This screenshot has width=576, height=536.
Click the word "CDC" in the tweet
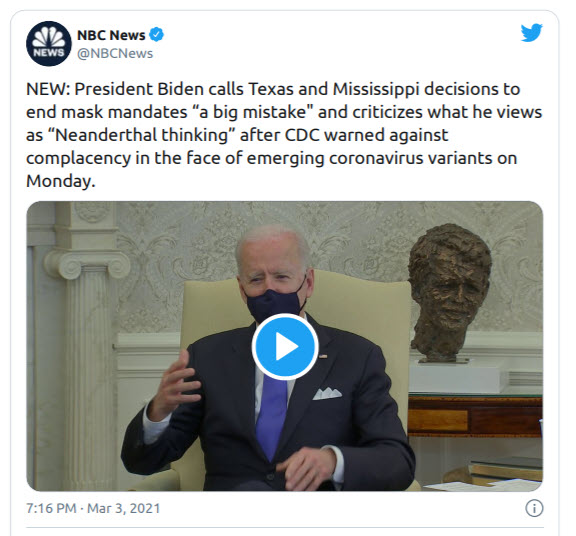pos(302,135)
